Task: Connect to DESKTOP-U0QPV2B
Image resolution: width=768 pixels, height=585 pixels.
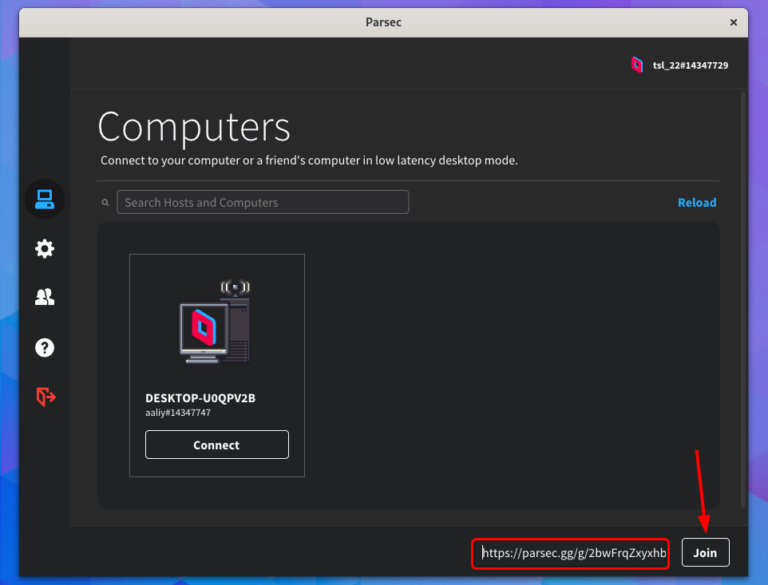Action: coord(216,445)
